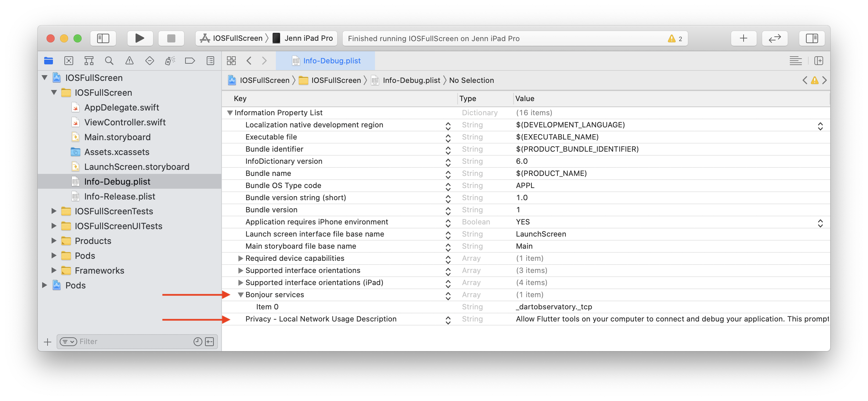Collapse the Information Property List row
This screenshot has width=868, height=401.
(230, 113)
